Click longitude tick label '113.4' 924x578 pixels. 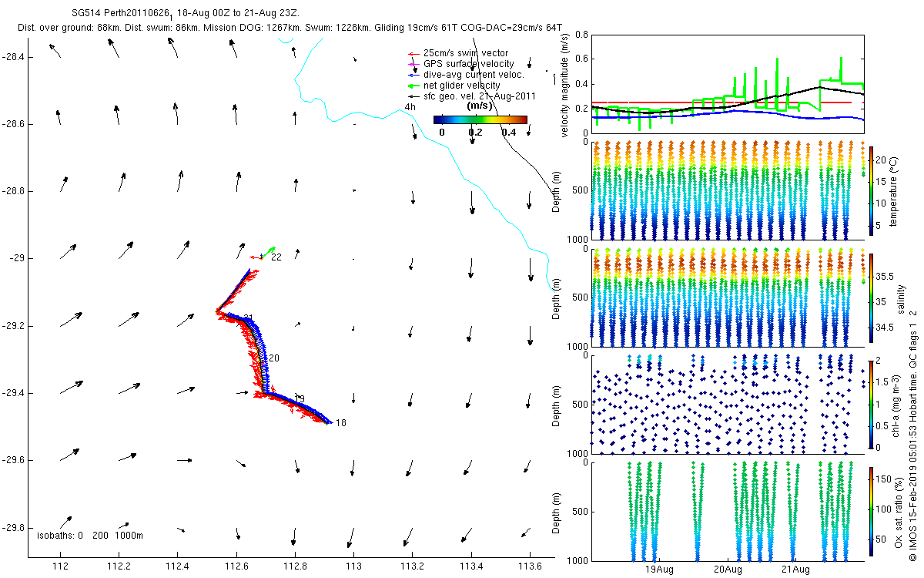[471, 566]
